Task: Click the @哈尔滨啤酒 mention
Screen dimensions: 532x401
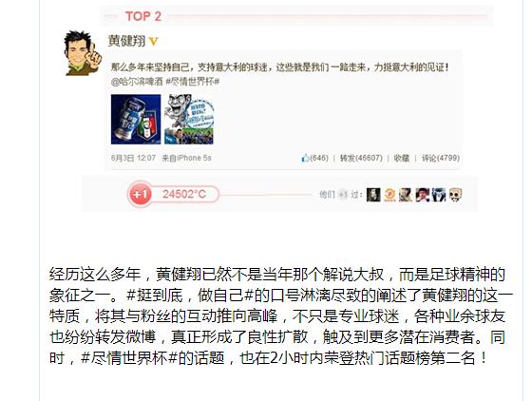Action: point(137,82)
